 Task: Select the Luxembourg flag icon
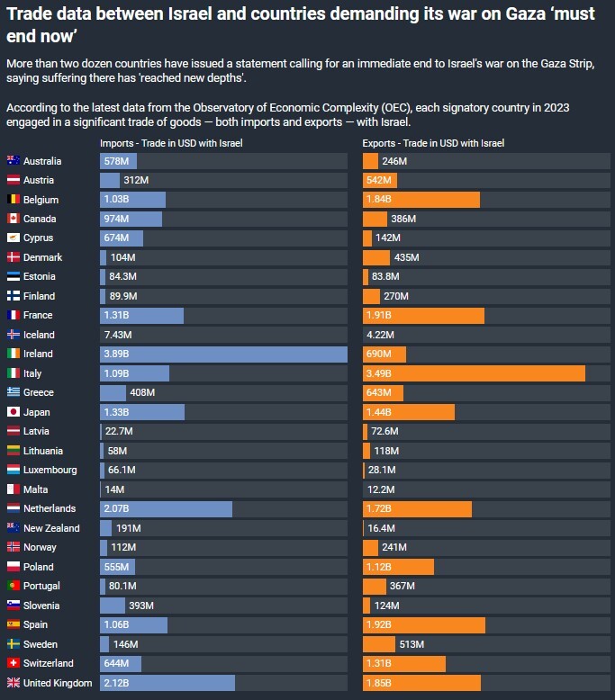click(13, 470)
